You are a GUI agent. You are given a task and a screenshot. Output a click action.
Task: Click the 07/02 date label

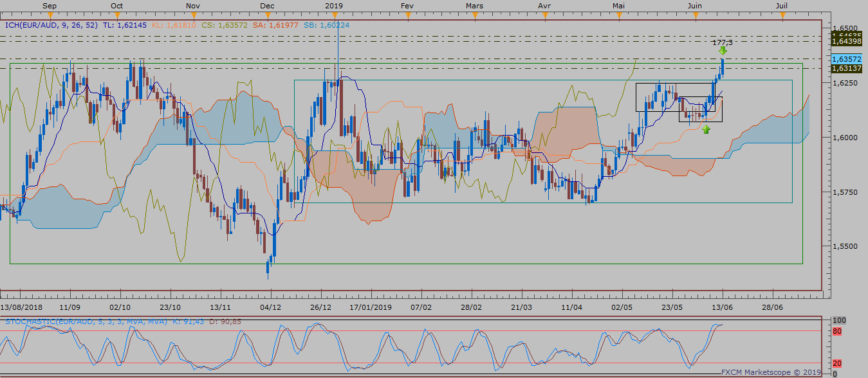tap(421, 307)
